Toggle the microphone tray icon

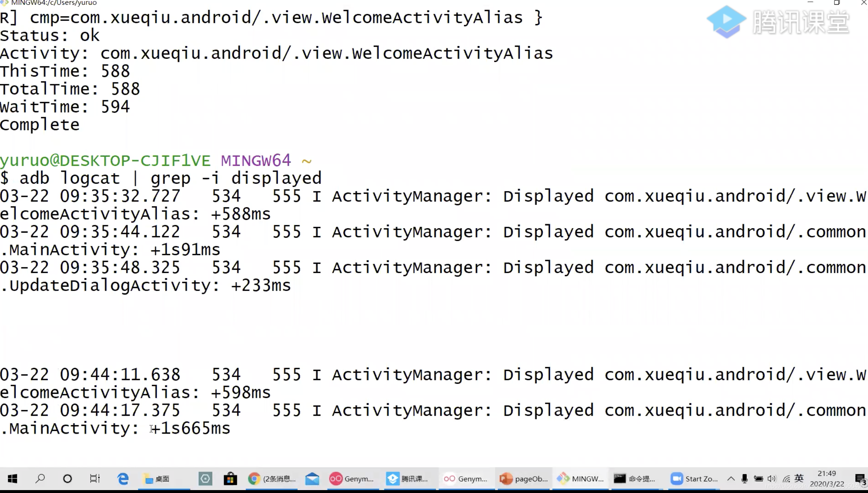coord(745,479)
